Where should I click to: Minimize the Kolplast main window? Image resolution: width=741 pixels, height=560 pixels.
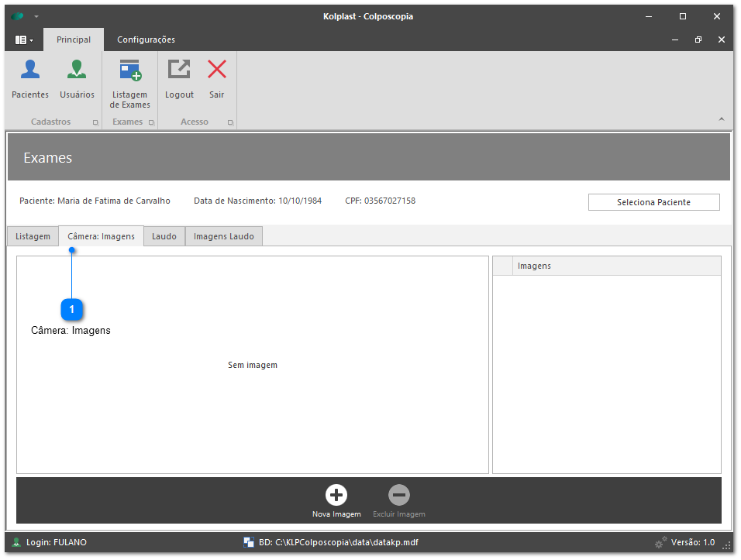click(649, 16)
